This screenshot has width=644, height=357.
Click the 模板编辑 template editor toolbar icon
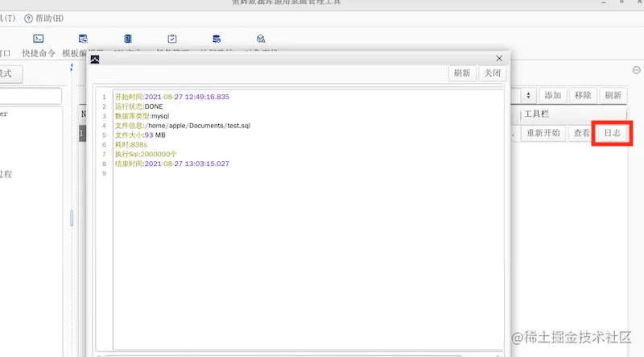[83, 39]
